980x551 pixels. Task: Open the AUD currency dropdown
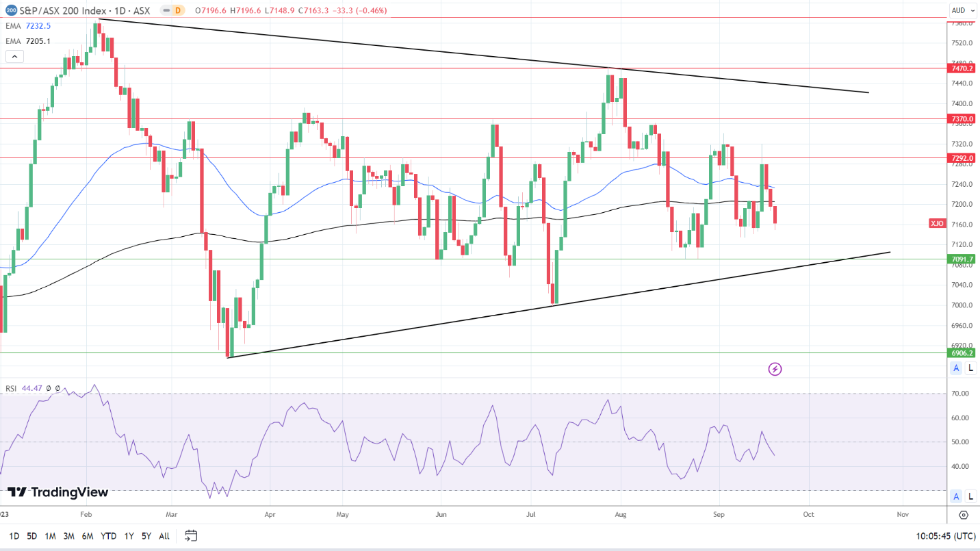click(964, 10)
